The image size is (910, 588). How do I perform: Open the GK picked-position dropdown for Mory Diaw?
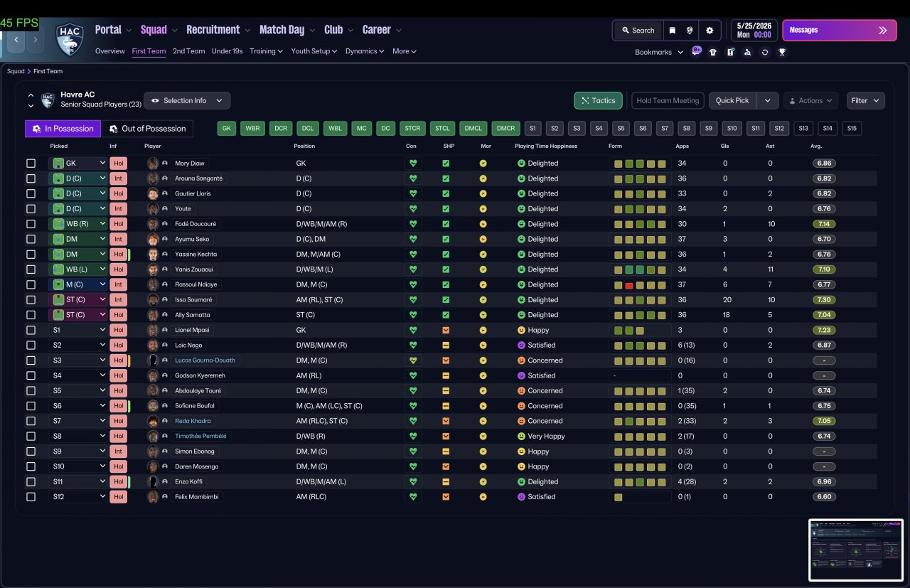pos(78,164)
